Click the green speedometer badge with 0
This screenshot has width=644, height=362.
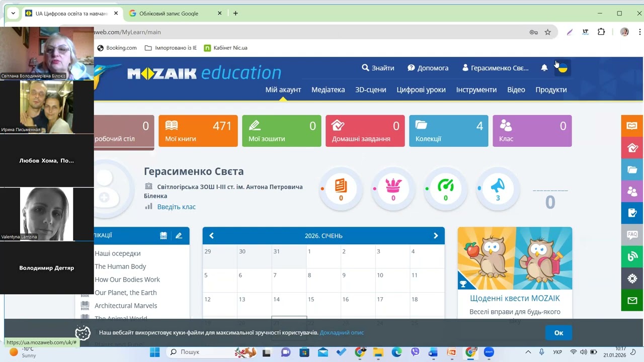(x=446, y=189)
